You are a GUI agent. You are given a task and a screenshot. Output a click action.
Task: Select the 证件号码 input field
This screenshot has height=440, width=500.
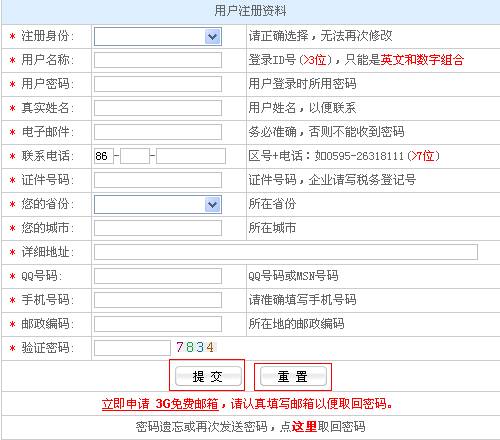coord(158,180)
